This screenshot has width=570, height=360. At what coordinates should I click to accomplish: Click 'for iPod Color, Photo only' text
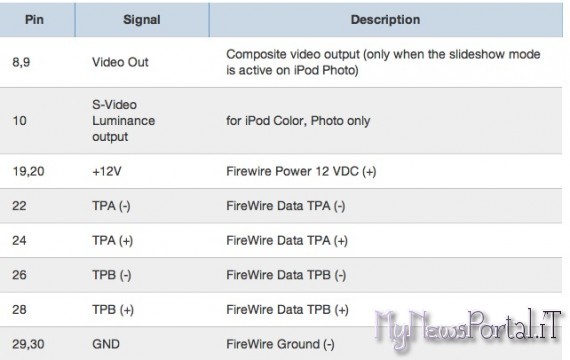[298, 121]
